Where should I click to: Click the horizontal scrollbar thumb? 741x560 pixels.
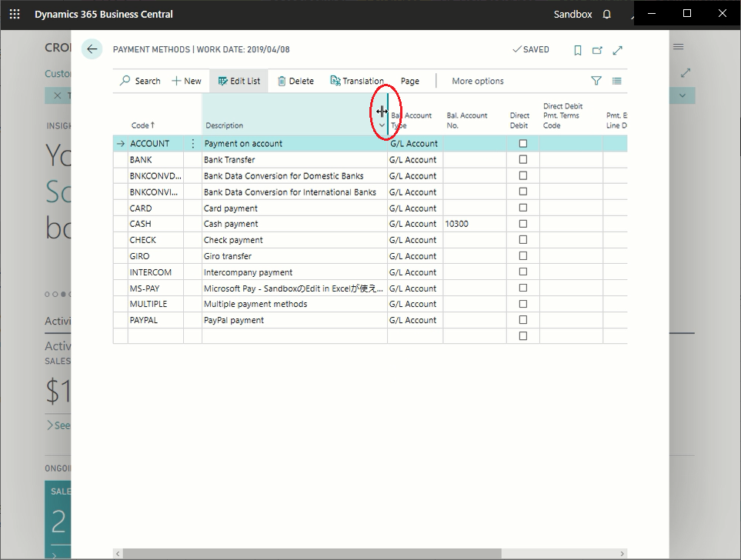coord(312,553)
